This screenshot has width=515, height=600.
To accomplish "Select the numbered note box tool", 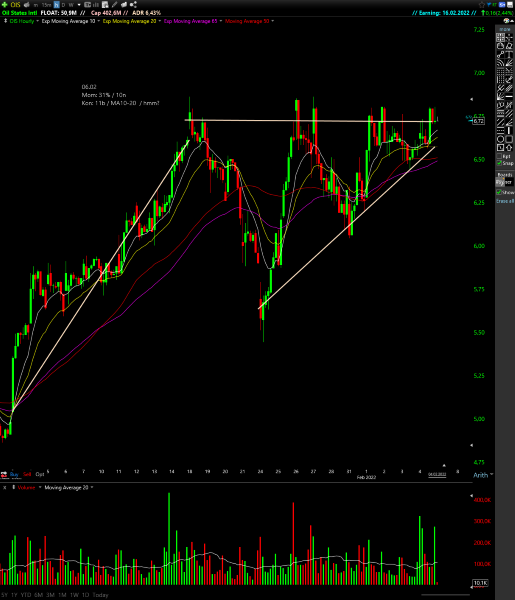I will [500, 148].
